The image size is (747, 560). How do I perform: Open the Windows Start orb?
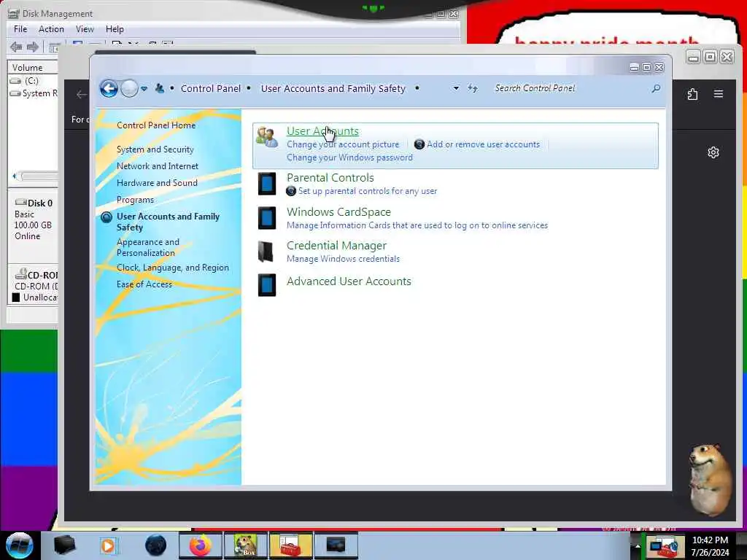[x=19, y=545]
